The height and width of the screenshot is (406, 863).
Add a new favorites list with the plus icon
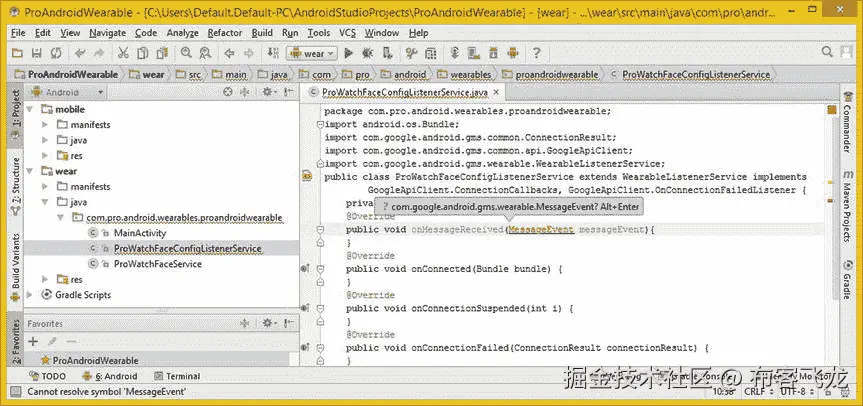tap(33, 342)
